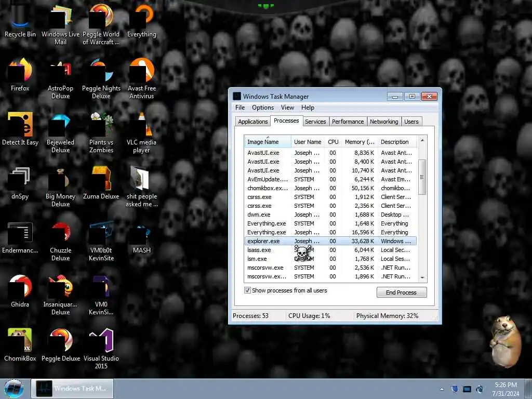Open the 'shit people asked me' folder
Viewport: 532px width, 399px height.
pos(141,185)
